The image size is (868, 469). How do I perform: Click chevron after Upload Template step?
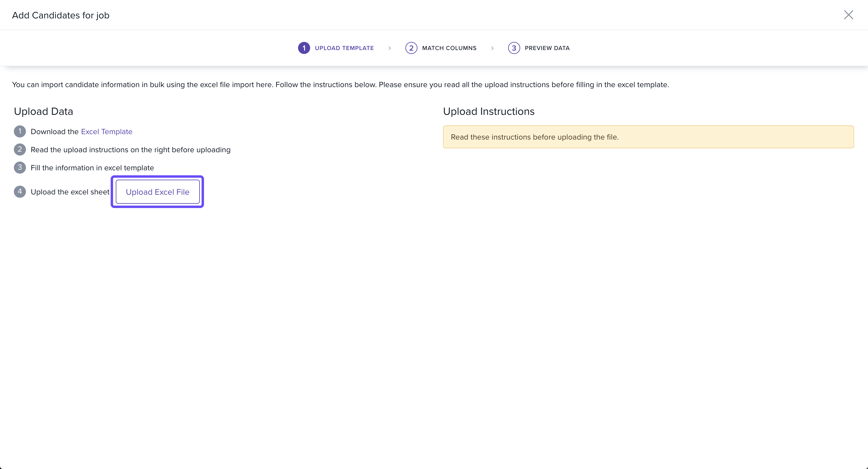click(389, 48)
